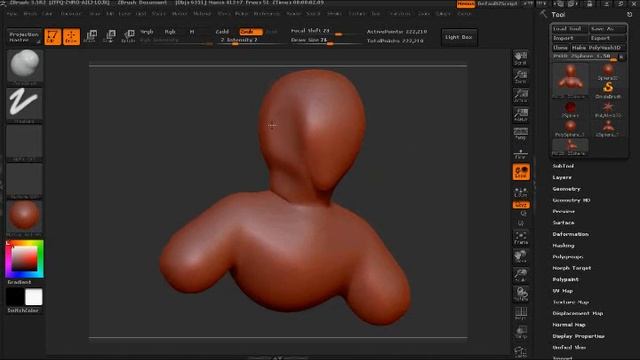Click the Zoom canvas icon
Image resolution: width=640 pixels, height=360 pixels.
[x=520, y=77]
